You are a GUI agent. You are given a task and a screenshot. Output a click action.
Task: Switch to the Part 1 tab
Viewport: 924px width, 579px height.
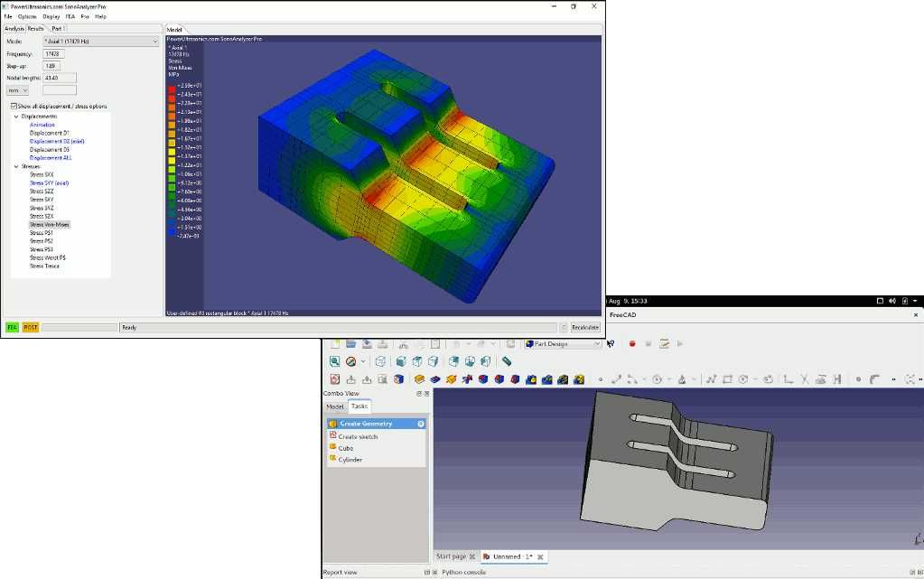tap(57, 28)
